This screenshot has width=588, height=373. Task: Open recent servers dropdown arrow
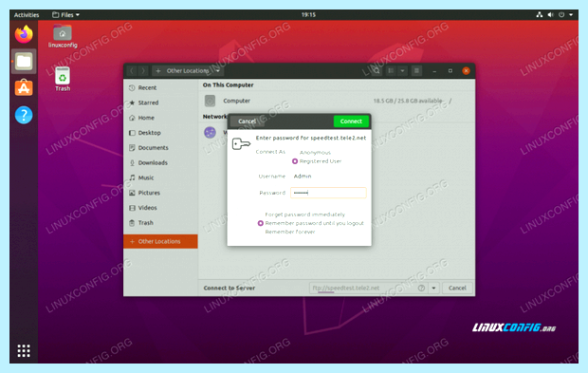coord(433,288)
